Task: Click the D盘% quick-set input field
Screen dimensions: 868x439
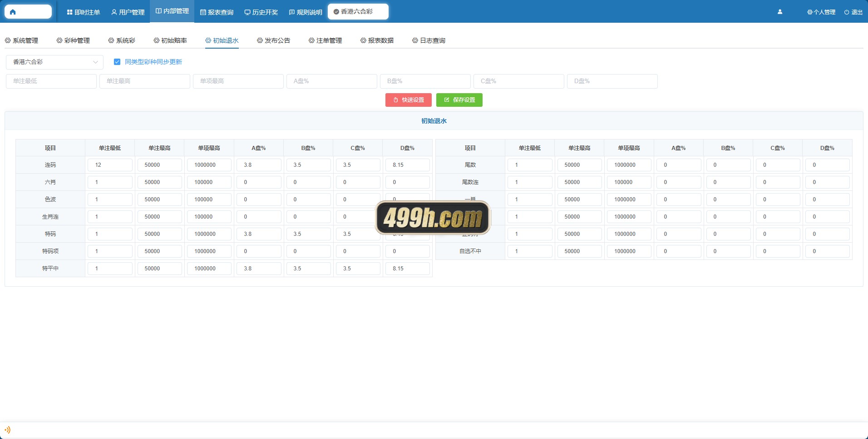Action: click(x=612, y=81)
